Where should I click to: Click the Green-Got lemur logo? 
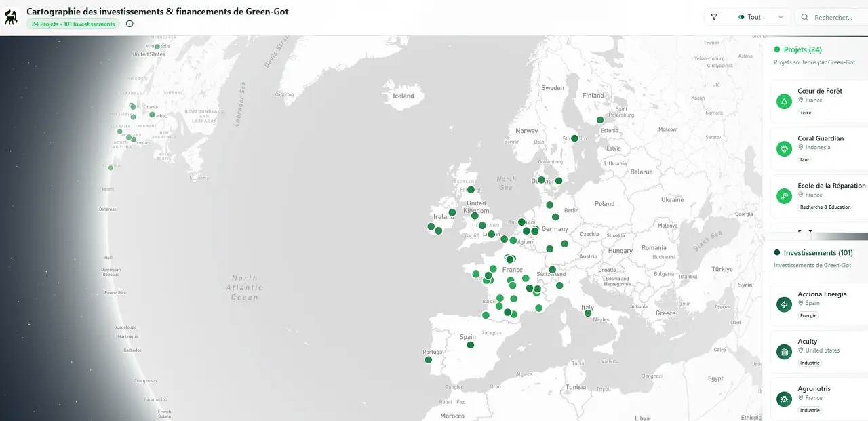coord(11,17)
